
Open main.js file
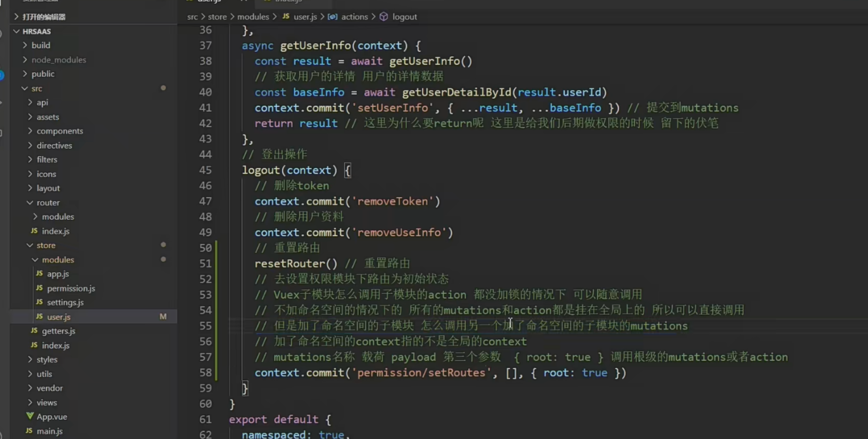tap(49, 431)
